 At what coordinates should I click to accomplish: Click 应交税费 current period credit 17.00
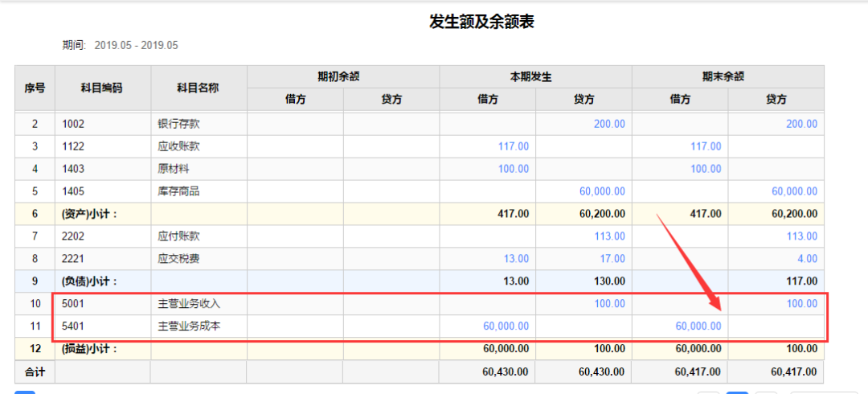point(612,259)
